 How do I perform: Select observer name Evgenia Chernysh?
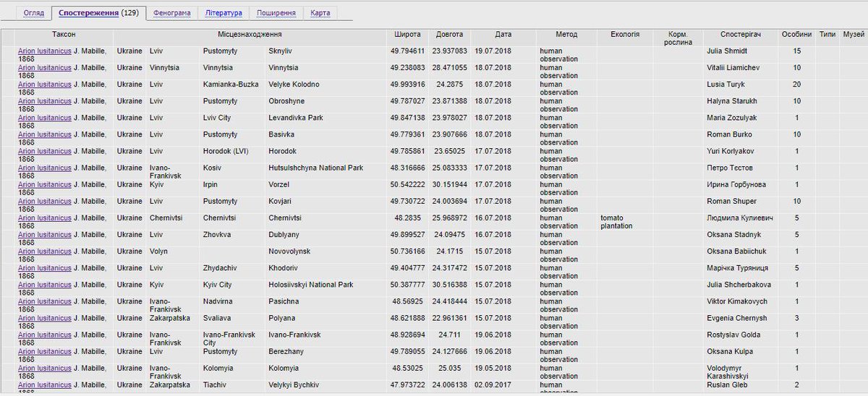tap(736, 318)
